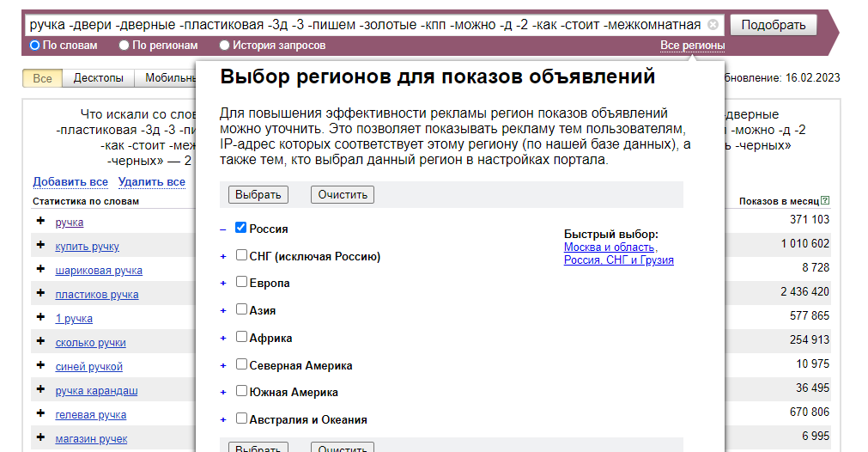Clear the search query with the X icon

click(x=713, y=24)
